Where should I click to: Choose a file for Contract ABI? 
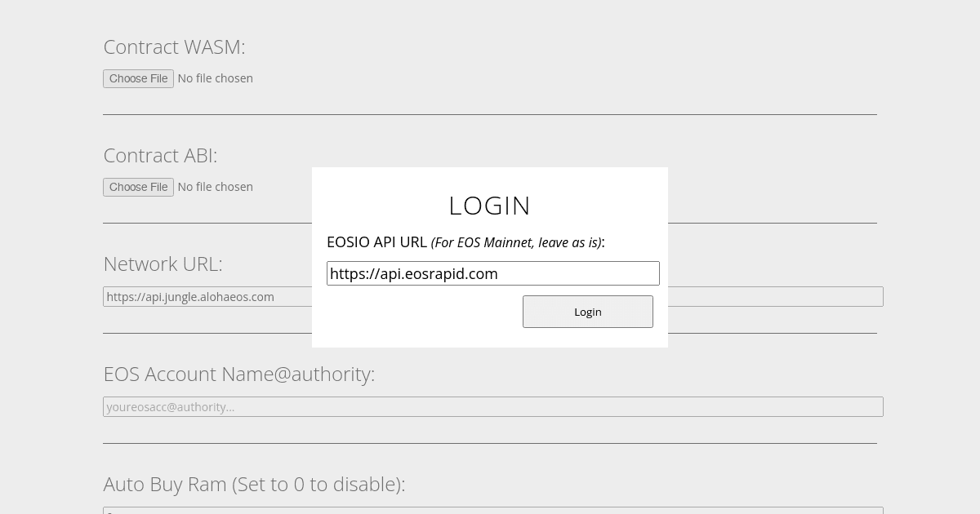coord(138,187)
